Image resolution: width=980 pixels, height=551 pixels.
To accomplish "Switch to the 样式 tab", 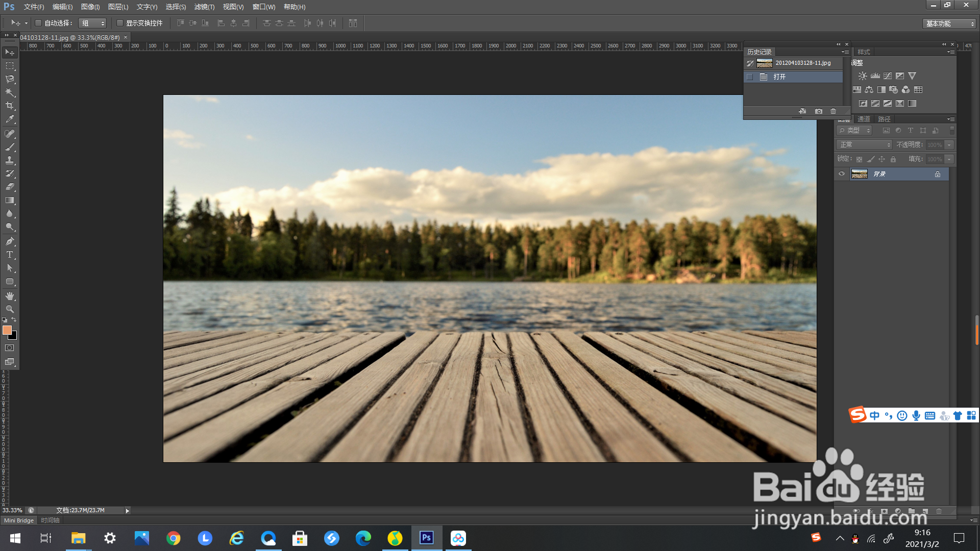I will coord(864,52).
